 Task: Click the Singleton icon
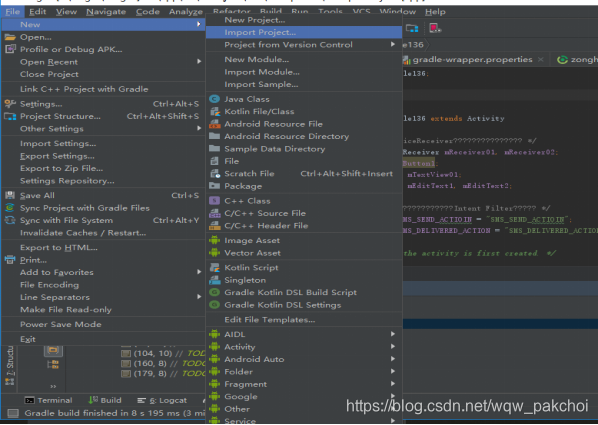[215, 280]
